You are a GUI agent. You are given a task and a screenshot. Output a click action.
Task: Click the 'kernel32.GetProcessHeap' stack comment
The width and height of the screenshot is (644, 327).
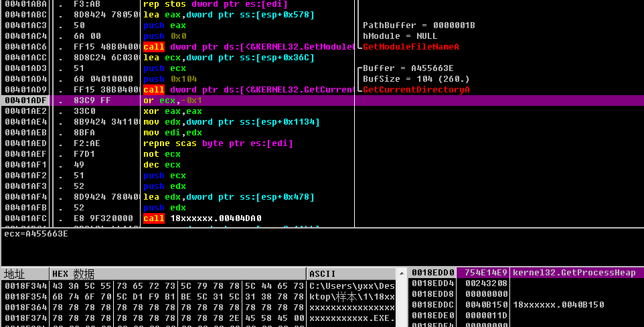pos(574,273)
